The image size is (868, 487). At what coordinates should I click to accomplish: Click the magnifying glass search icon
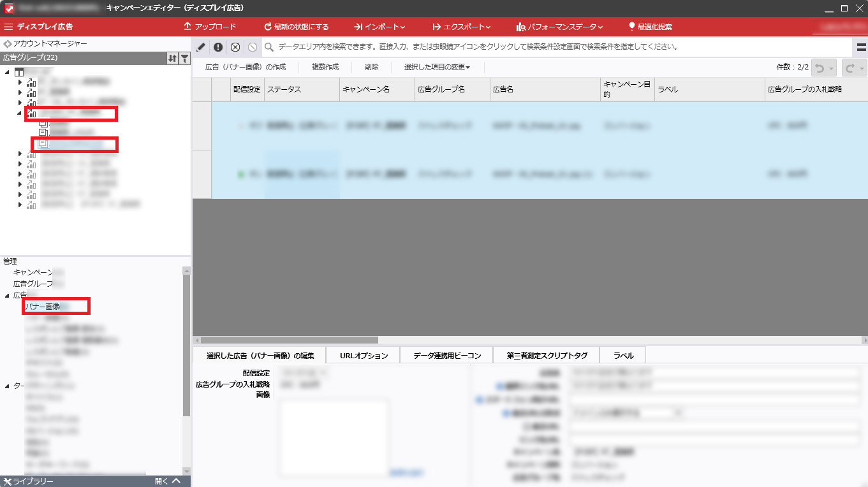[270, 47]
